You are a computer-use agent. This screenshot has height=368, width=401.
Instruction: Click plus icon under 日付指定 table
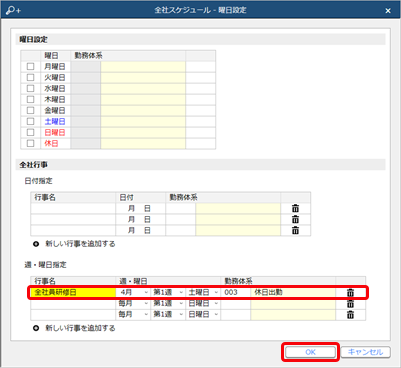(36, 244)
